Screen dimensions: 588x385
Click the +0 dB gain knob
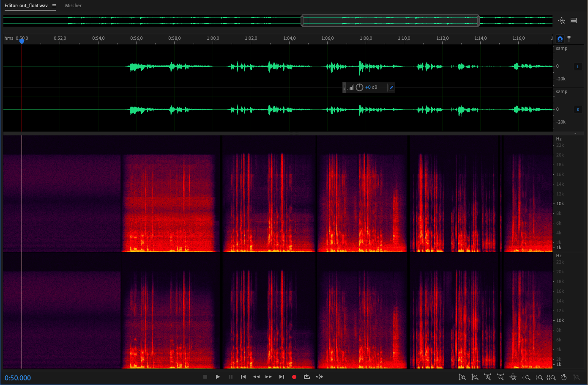359,88
